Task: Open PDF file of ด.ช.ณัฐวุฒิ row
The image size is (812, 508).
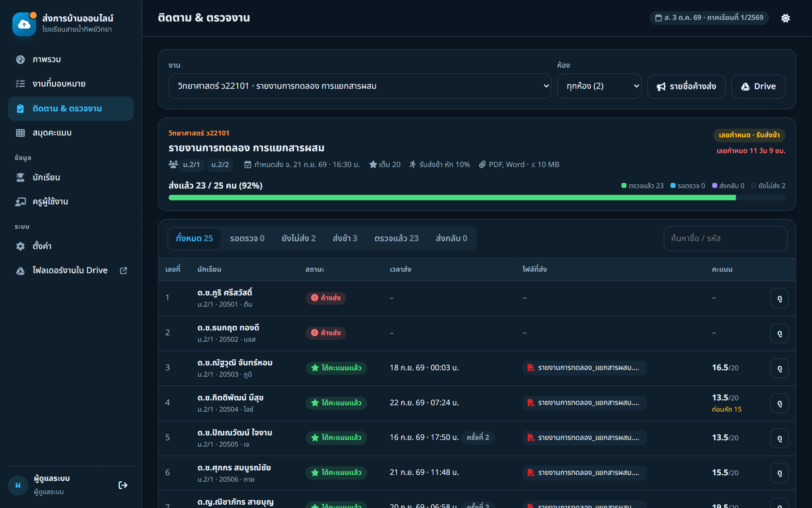Action: click(585, 368)
